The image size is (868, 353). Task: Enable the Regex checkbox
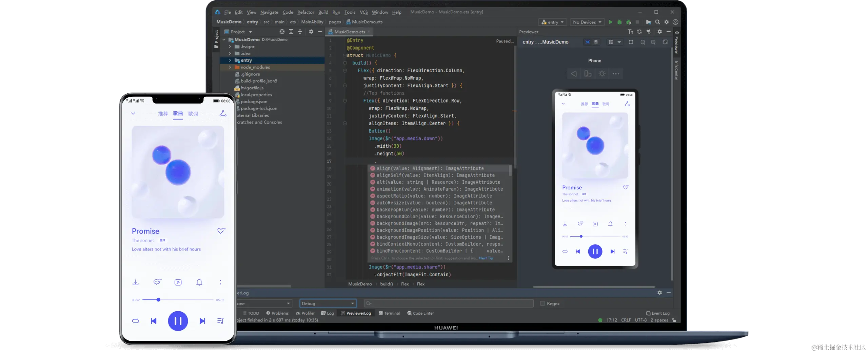pyautogui.click(x=542, y=303)
